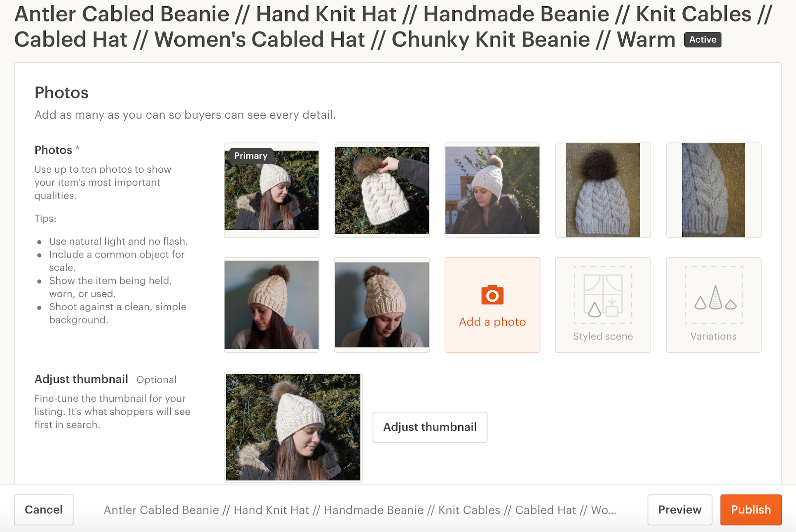Image resolution: width=796 pixels, height=532 pixels.
Task: Select photo of hand holding beanie
Action: click(382, 190)
